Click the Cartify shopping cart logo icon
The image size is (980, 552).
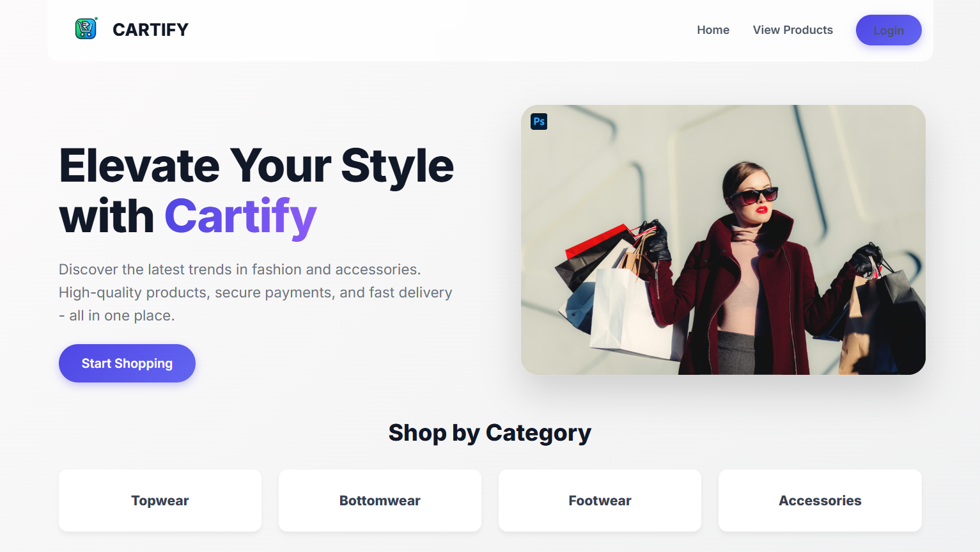[x=86, y=29]
